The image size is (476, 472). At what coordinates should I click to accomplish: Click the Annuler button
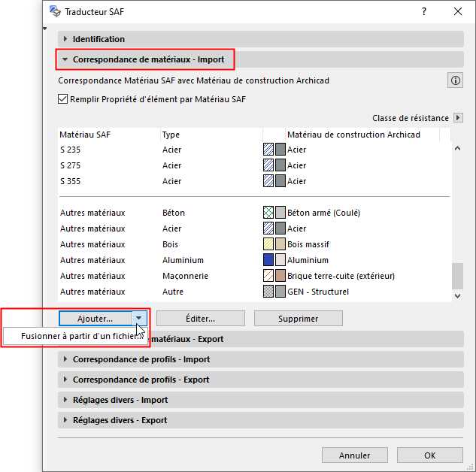[x=355, y=455]
